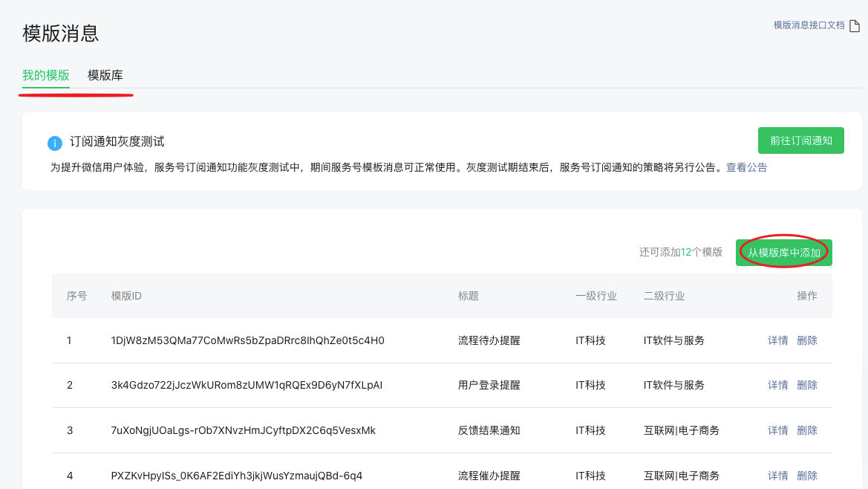Delete the 用户登录提醒 template
Viewport: 868px width, 489px height.
(x=806, y=386)
